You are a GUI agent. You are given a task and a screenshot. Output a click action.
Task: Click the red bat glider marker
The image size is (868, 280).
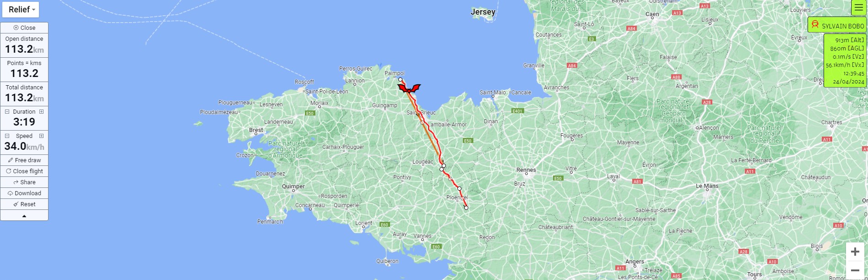[x=409, y=88]
